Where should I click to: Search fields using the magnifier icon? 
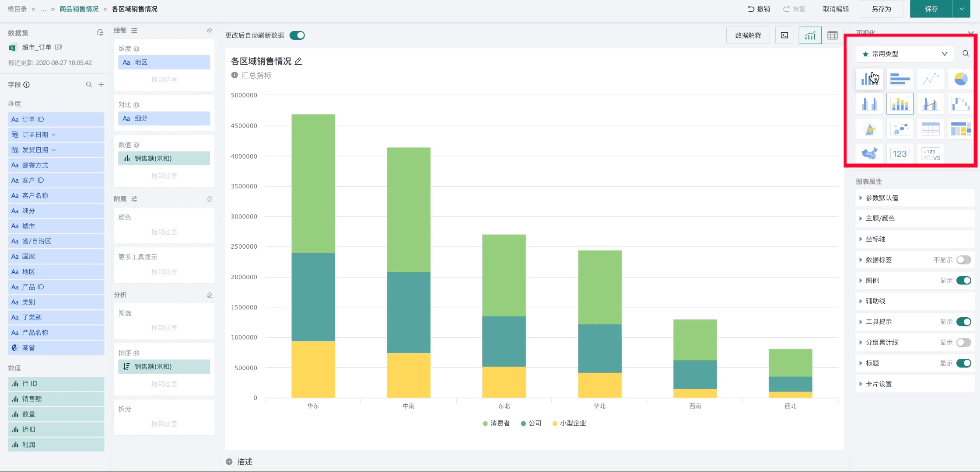coord(89,85)
